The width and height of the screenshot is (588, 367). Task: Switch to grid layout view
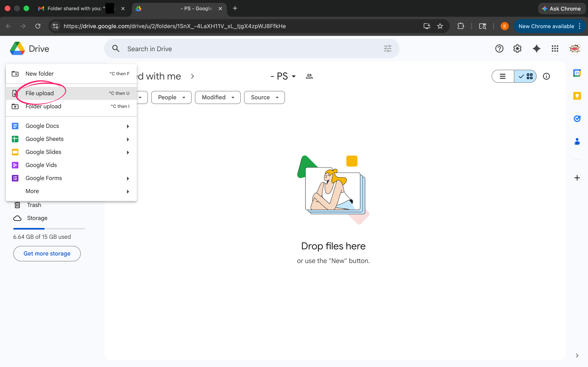(x=525, y=76)
